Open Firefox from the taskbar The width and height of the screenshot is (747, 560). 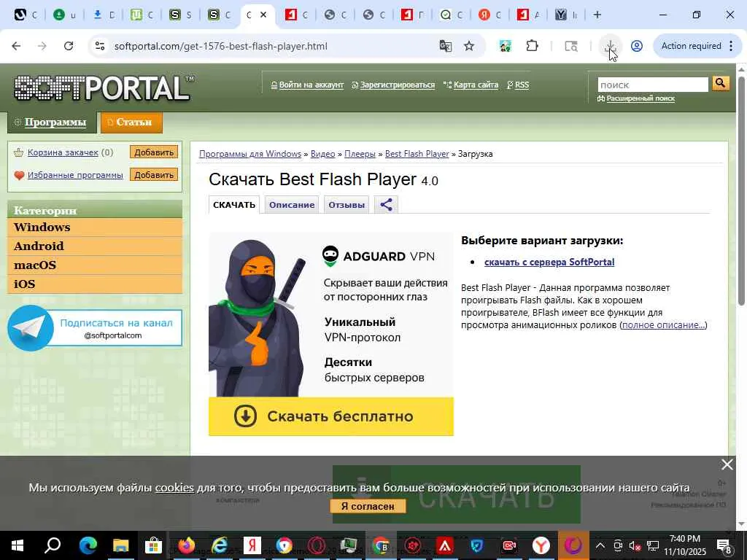pos(186,545)
